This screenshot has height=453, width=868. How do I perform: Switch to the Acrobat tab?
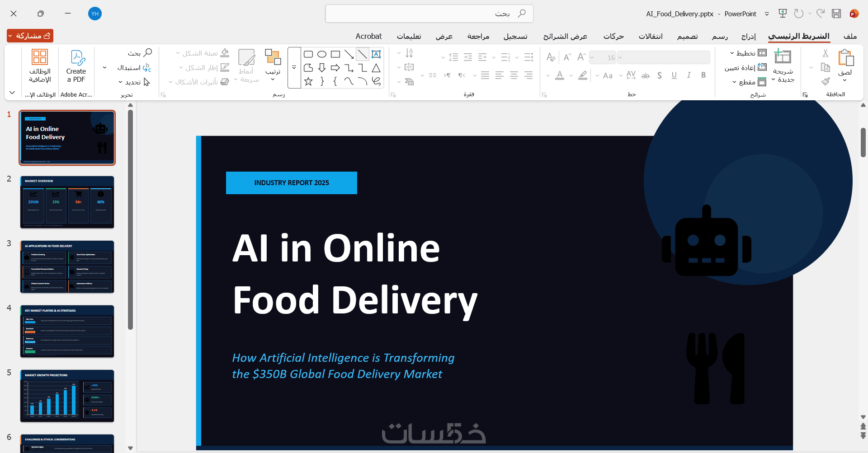tap(368, 36)
